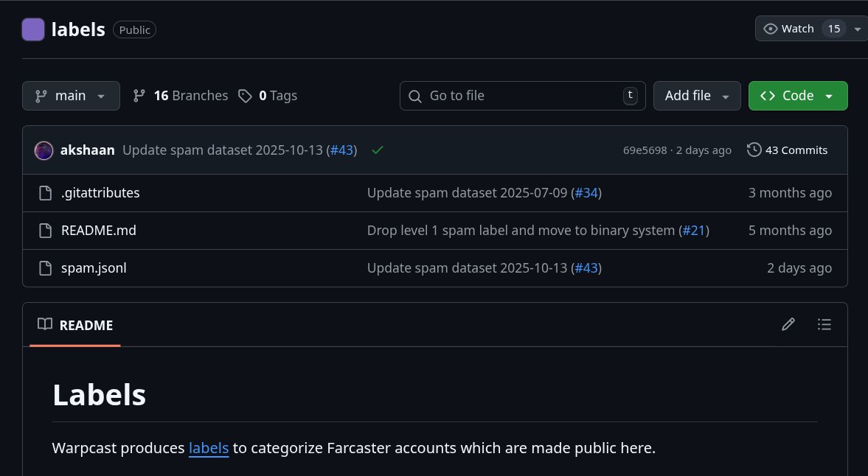868x476 pixels.
Task: Open the README.md file
Action: click(99, 231)
